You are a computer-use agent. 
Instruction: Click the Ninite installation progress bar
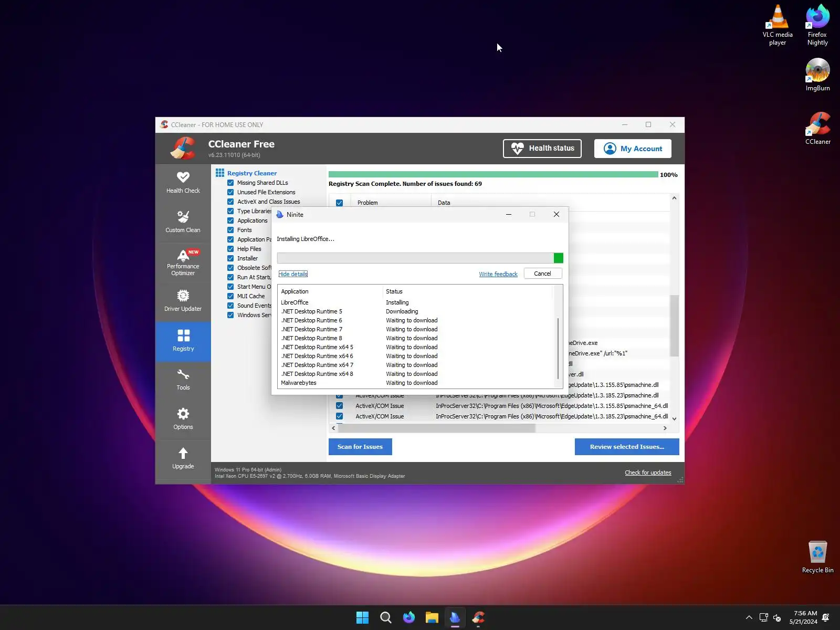[x=420, y=258]
